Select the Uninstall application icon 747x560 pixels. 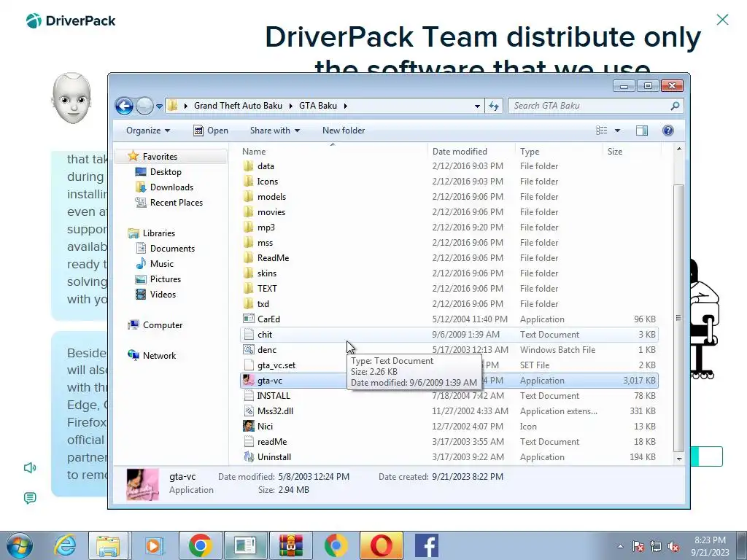pos(248,456)
